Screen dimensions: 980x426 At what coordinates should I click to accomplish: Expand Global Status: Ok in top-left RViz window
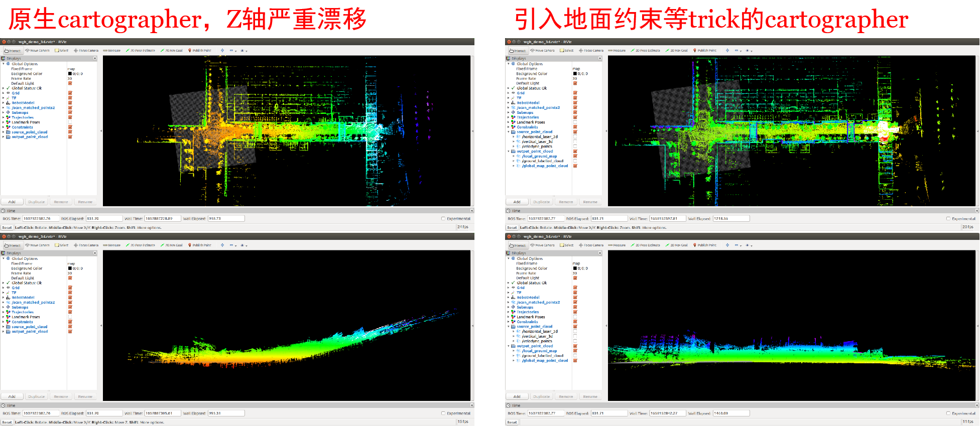point(3,88)
